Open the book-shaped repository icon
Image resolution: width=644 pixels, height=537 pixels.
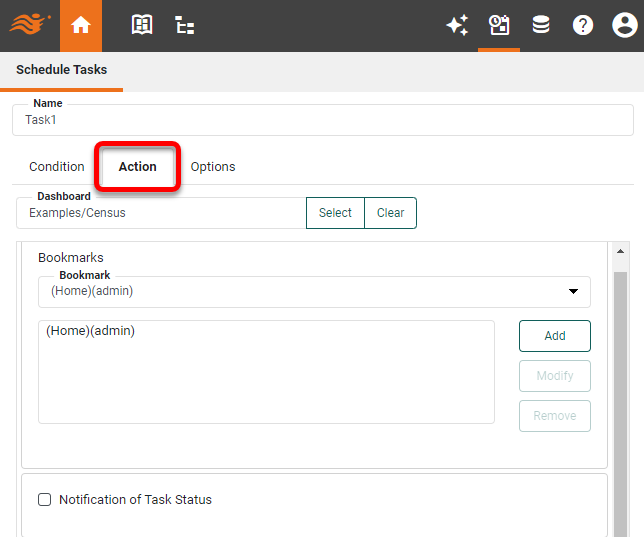(142, 26)
